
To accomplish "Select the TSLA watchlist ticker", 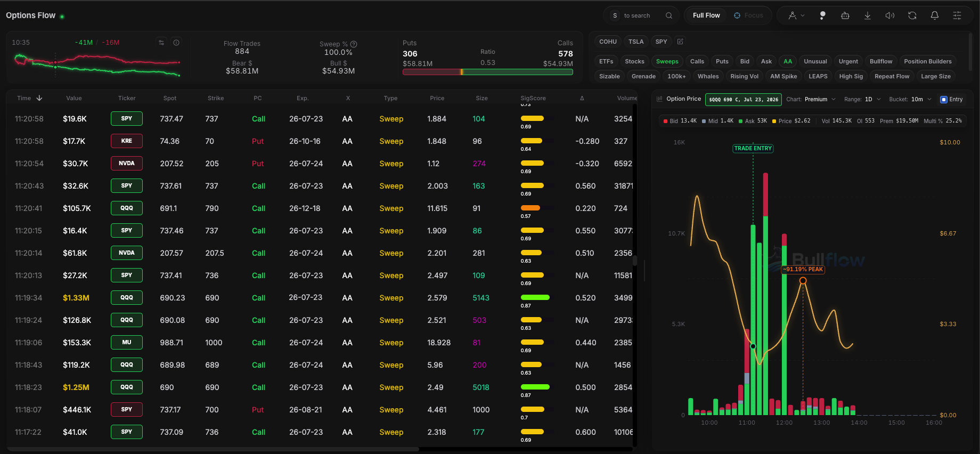I will coord(636,42).
